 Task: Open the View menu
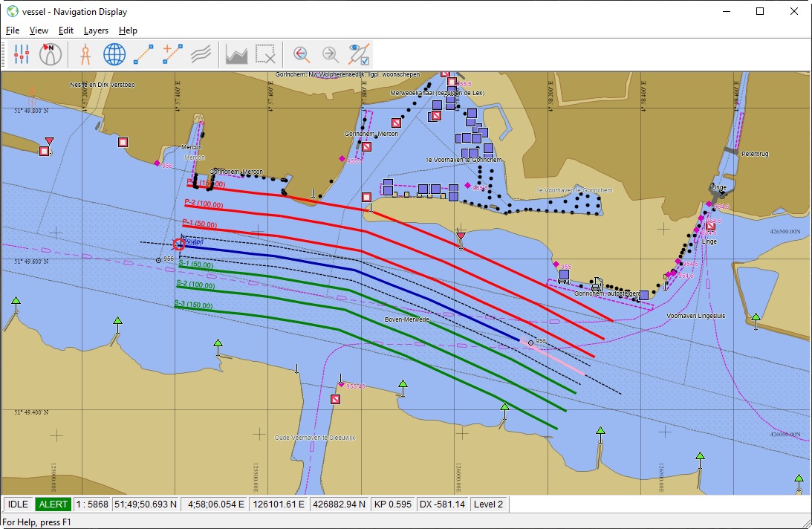[x=39, y=30]
